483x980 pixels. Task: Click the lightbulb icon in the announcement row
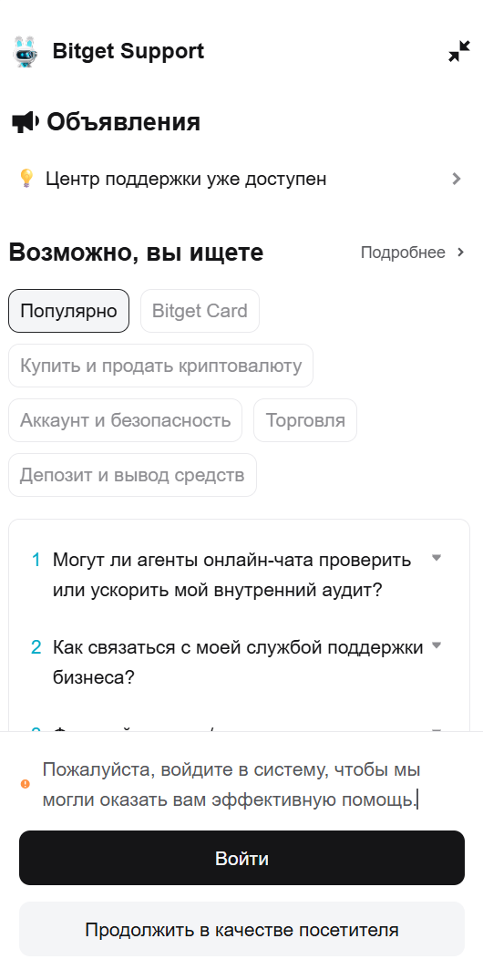click(x=26, y=179)
